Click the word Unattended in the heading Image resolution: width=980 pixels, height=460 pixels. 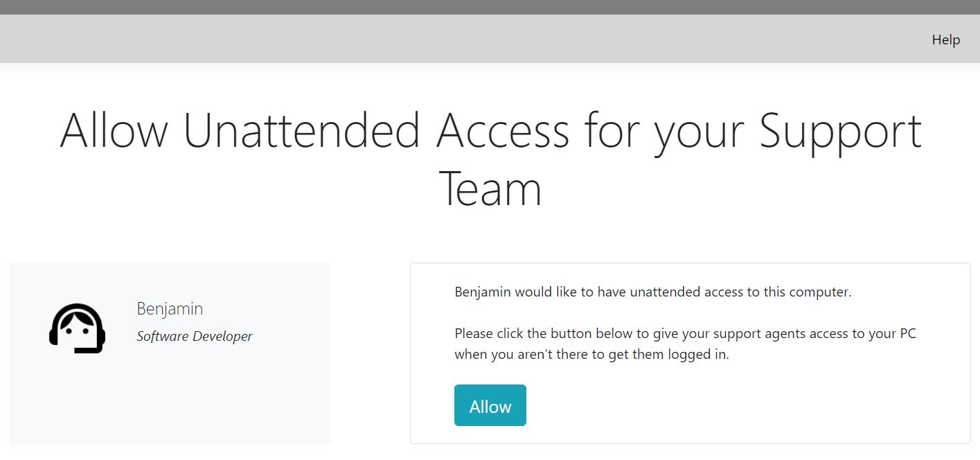(x=302, y=130)
